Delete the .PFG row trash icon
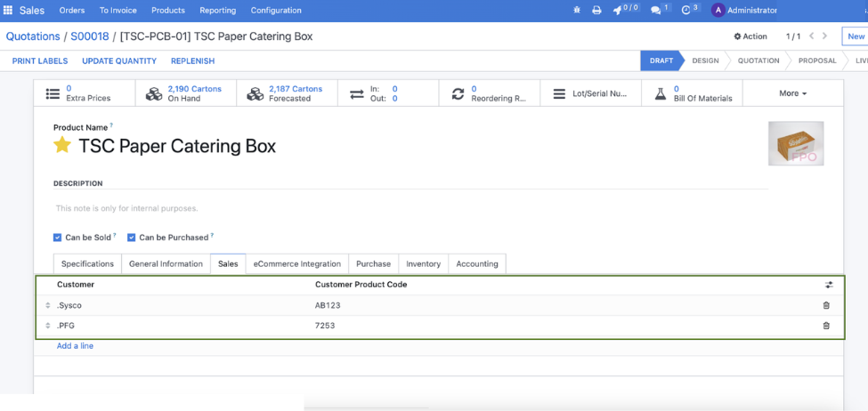Image resolution: width=868 pixels, height=411 pixels. point(826,326)
